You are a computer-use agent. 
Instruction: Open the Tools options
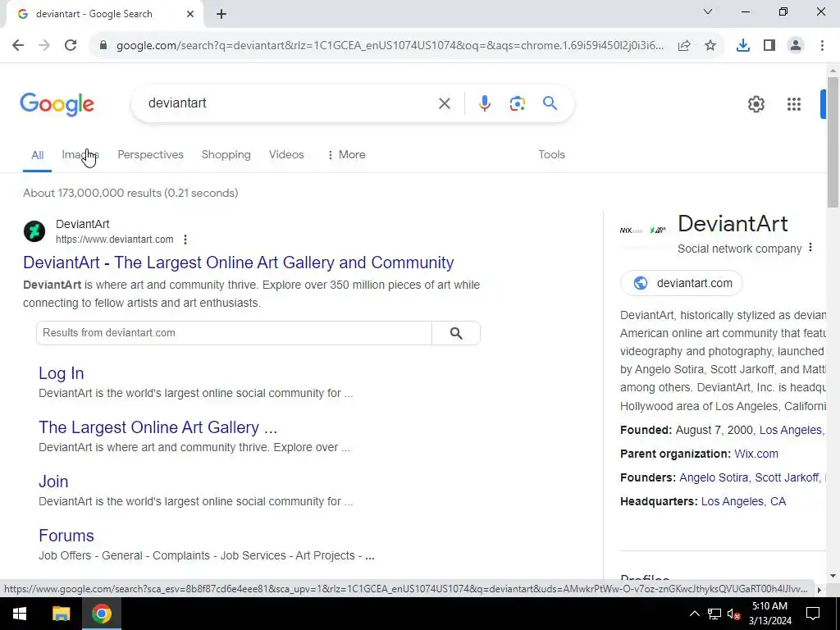[551, 155]
